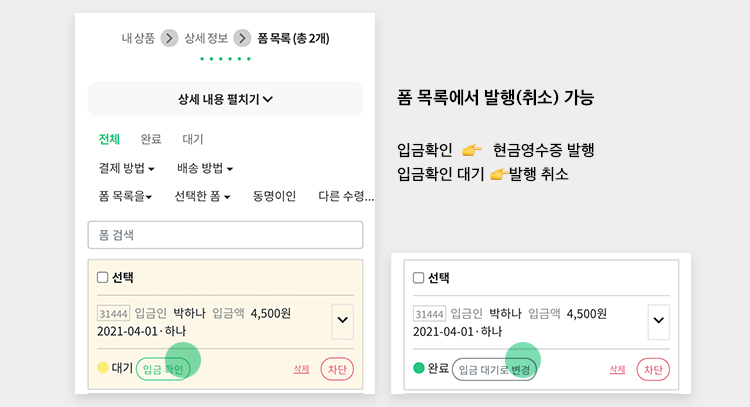Expand order details chevron in yellow card
The image size is (750, 407).
[x=342, y=321]
